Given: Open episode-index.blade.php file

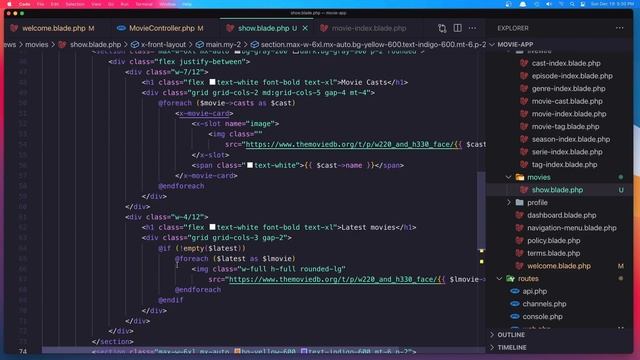Looking at the screenshot, I should [572, 76].
